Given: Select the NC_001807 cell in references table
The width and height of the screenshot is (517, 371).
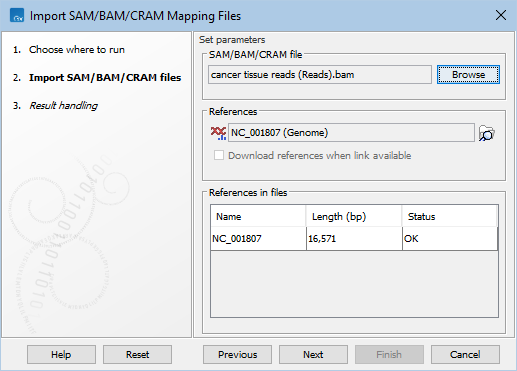Looking at the screenshot, I should click(258, 239).
